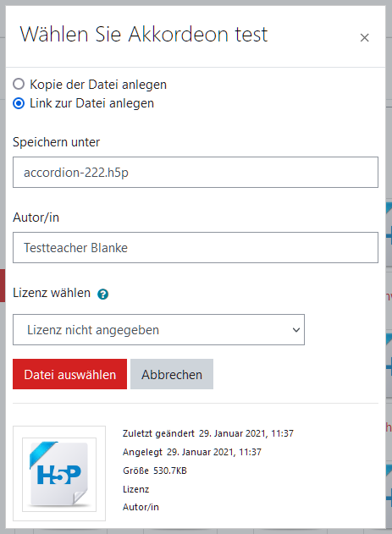Open the help icon beside Lizenz wählen
The height and width of the screenshot is (534, 392).
click(x=102, y=294)
